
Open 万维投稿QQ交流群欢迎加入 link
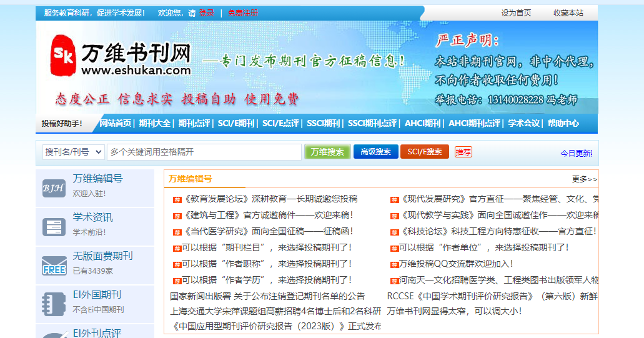coord(456,264)
